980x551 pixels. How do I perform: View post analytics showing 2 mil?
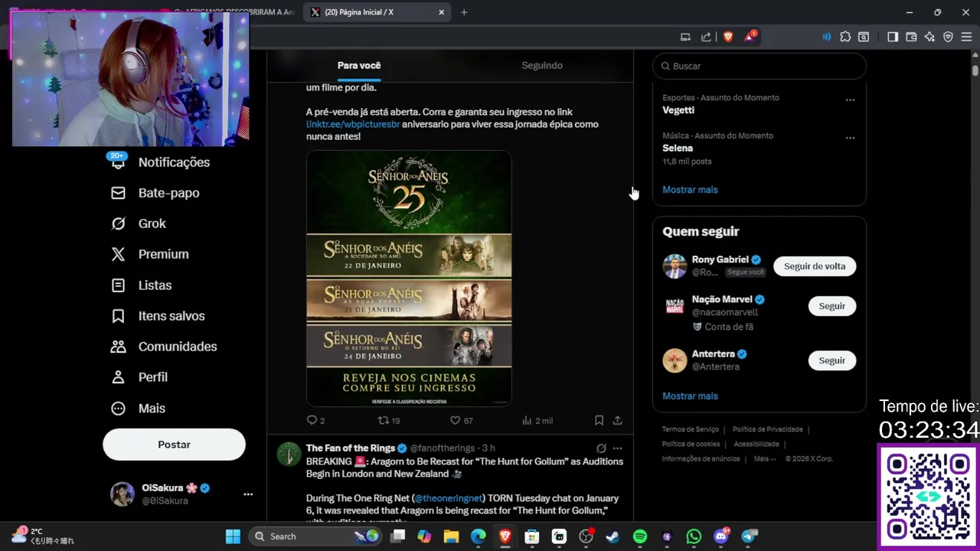click(537, 420)
